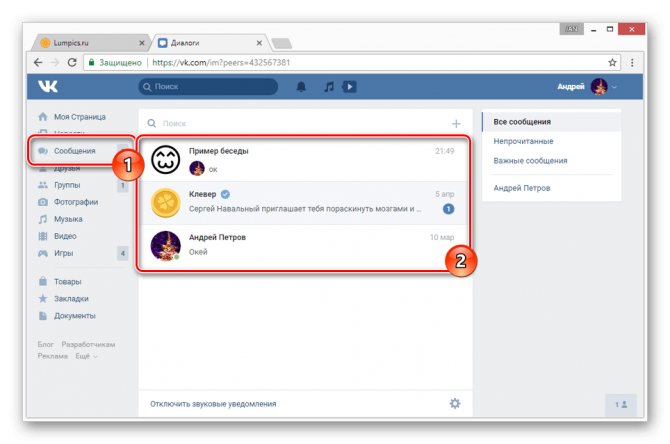This screenshot has width=670, height=444.
Task: Click the global search field in the blue header
Action: [208, 87]
